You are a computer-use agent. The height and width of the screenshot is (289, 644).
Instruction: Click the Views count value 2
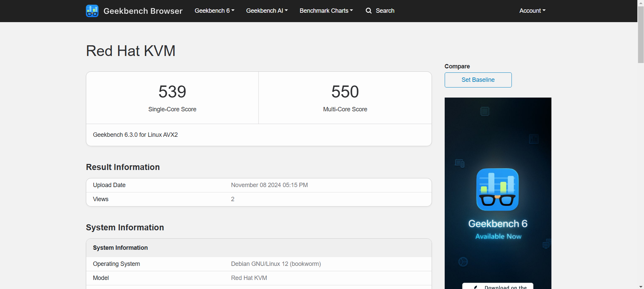click(x=233, y=199)
